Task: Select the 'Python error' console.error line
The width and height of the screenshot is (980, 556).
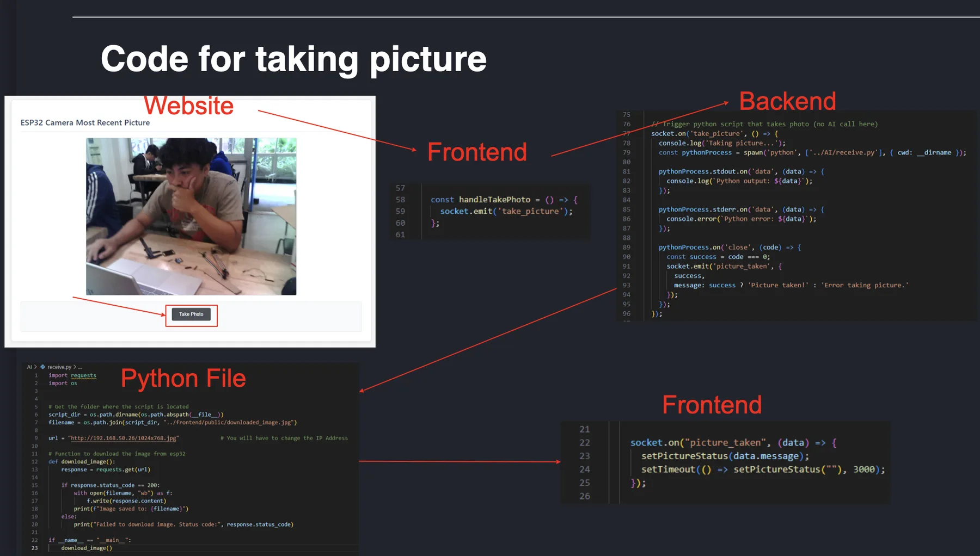Action: pos(742,219)
